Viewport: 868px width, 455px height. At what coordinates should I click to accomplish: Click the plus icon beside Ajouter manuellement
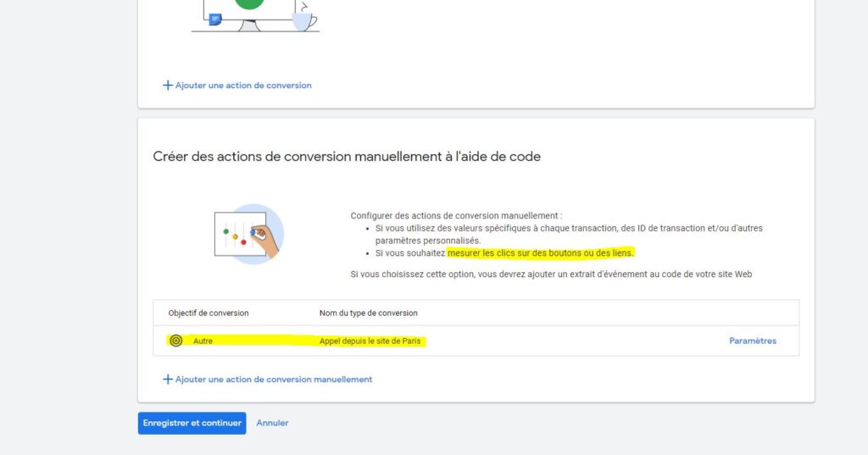tap(167, 380)
